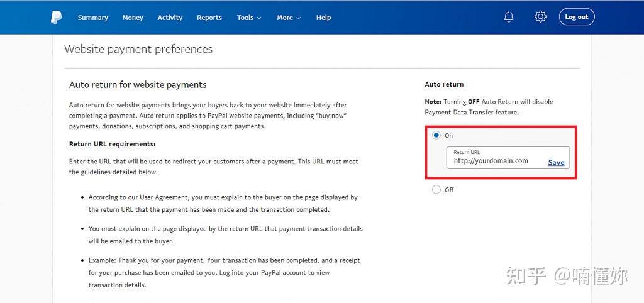Click the Log out button
Screen dimensions: 644x303
coord(577,17)
